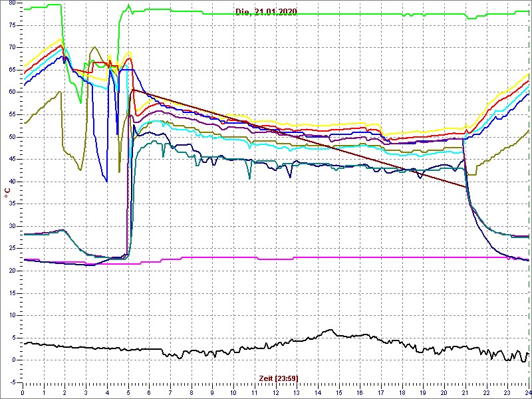Click hour 1 on the time axis
The height and width of the screenshot is (399, 532).
coord(44,392)
